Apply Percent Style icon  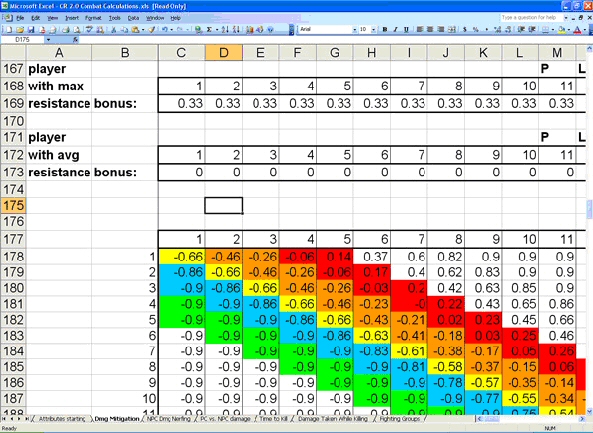475,29
